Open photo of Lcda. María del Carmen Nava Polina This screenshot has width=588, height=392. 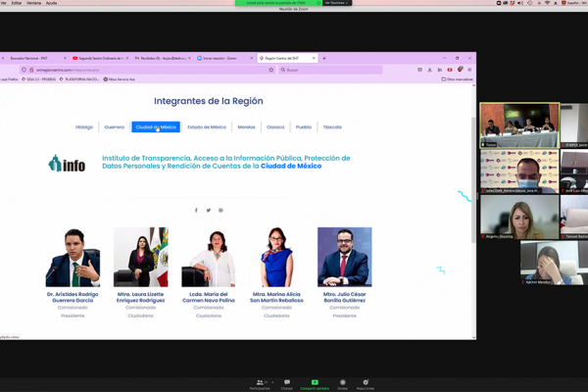click(x=209, y=257)
